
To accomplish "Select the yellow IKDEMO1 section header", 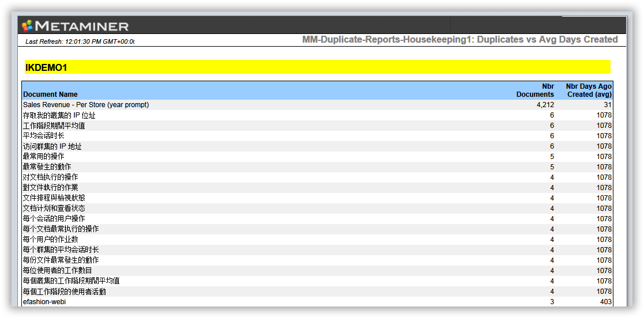I will point(318,67).
